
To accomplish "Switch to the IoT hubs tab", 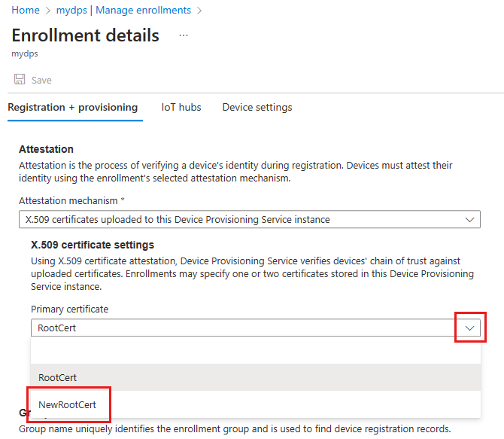I will click(x=181, y=107).
